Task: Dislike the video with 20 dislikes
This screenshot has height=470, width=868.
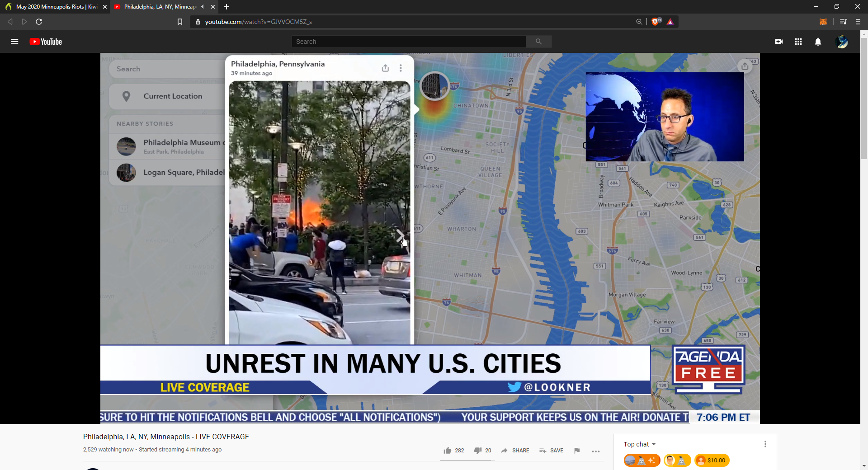Action: [482, 451]
